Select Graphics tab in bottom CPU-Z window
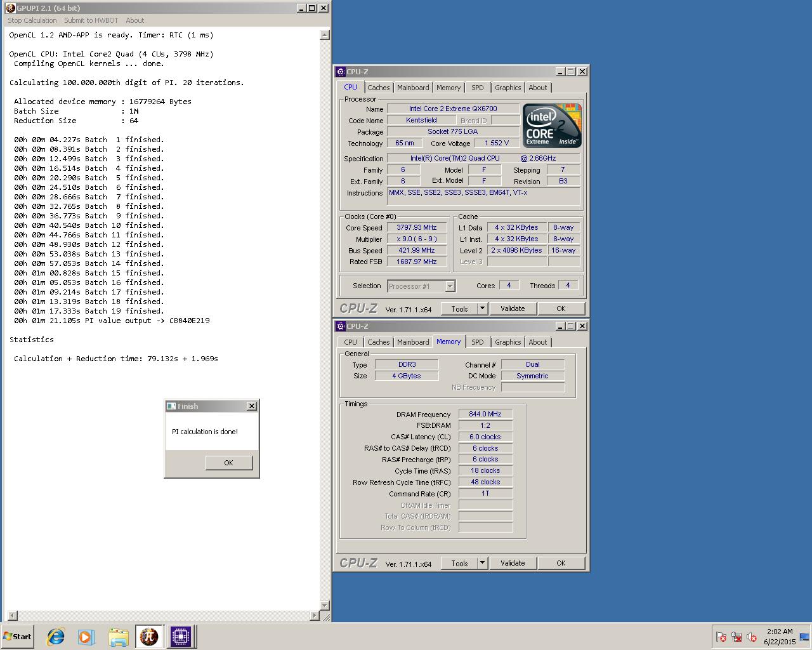 [x=508, y=342]
